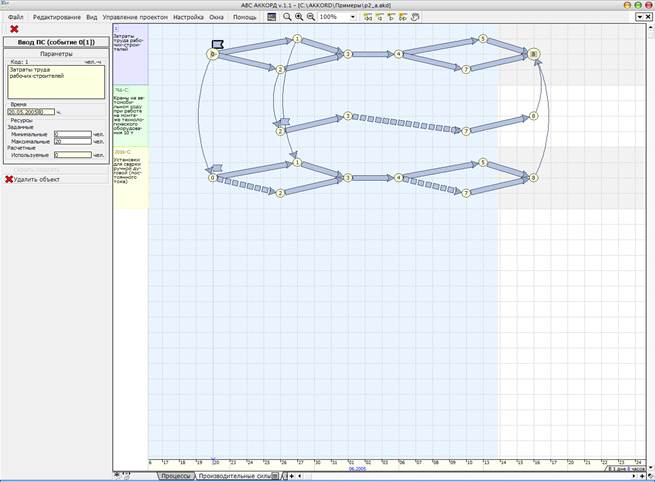
Task: Click the Время date input field
Action: (x=31, y=112)
